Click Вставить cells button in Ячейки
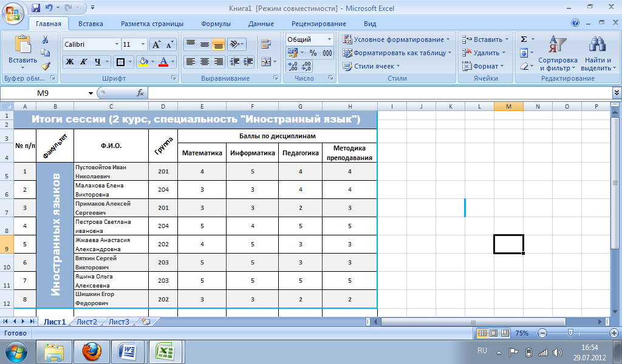Image resolution: width=622 pixels, height=364 pixels. point(485,39)
